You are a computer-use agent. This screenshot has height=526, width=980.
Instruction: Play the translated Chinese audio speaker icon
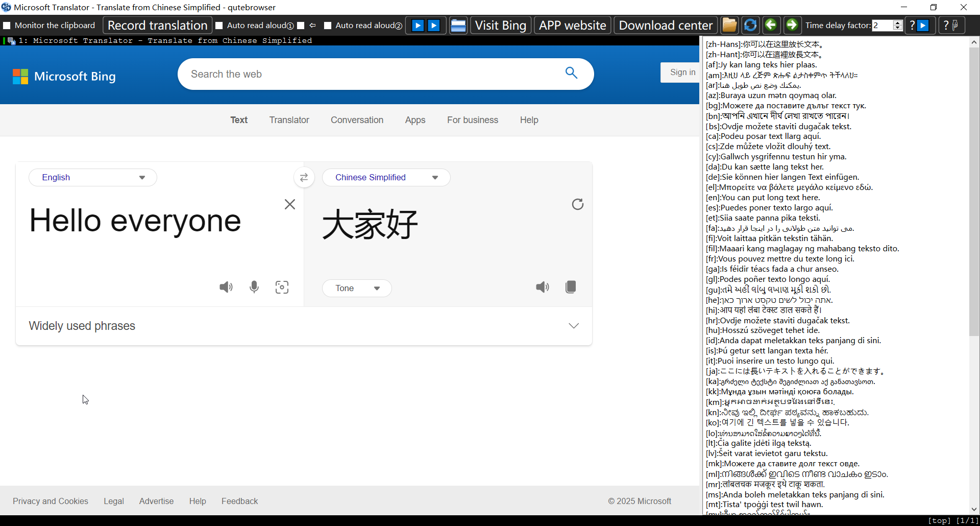click(x=542, y=287)
